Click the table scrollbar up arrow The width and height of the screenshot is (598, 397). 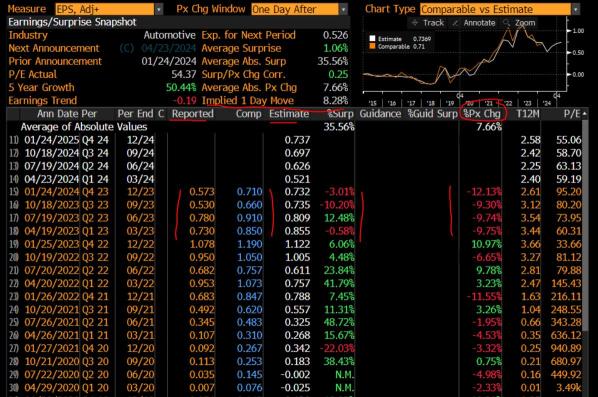coord(585,114)
